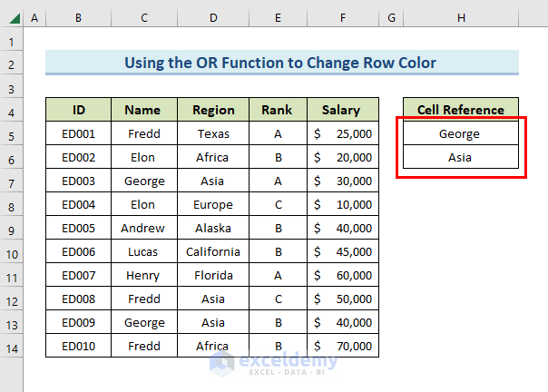Click the "Andrew" name cell

tap(143, 228)
